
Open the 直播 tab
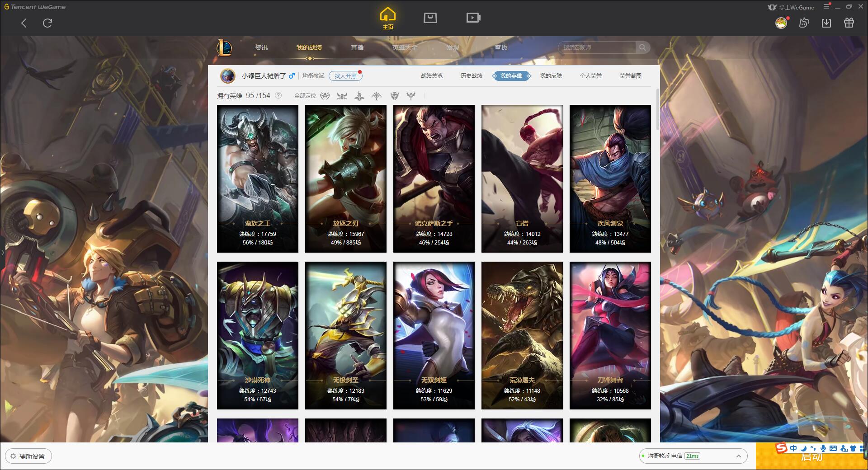pos(357,47)
